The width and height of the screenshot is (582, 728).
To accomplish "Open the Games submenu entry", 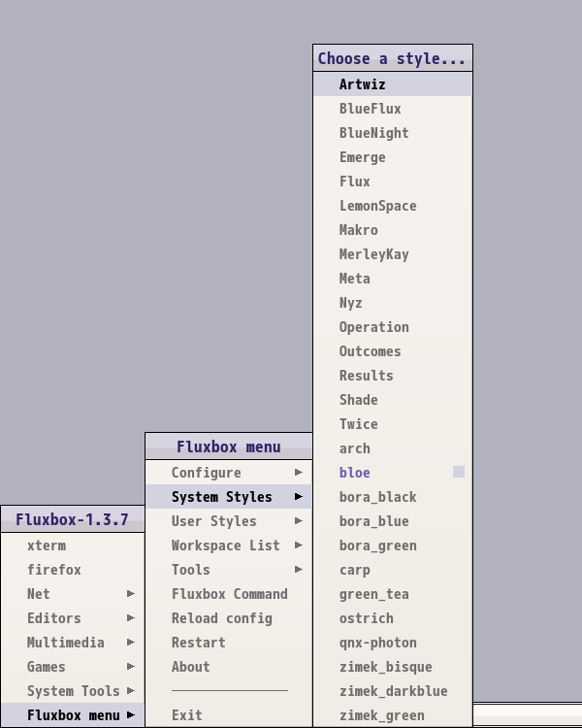I will [73, 666].
